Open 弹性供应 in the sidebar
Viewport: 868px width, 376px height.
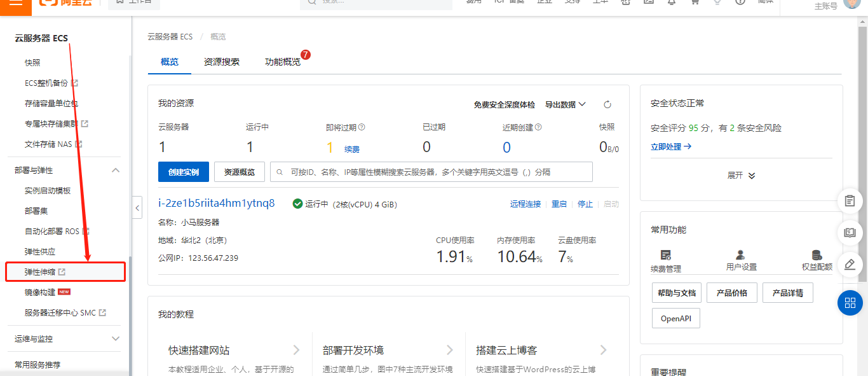40,252
